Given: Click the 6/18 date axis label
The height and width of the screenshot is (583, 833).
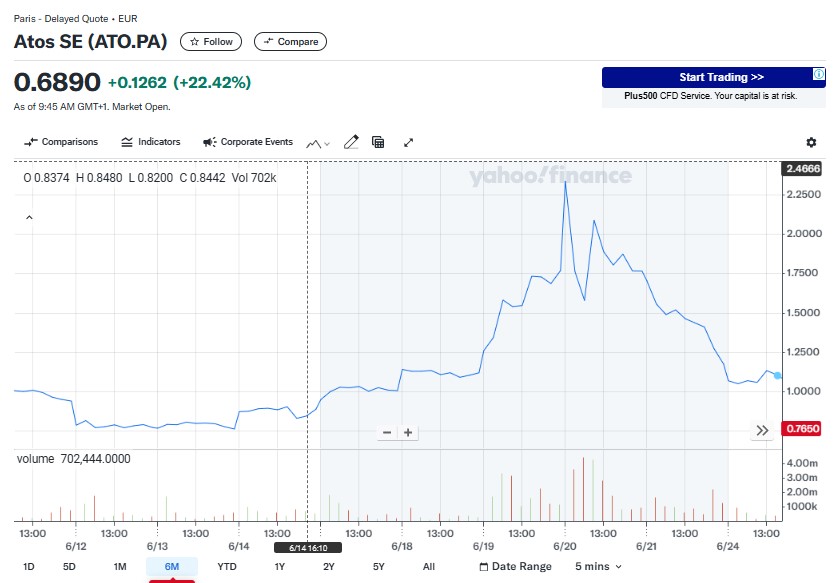Looking at the screenshot, I should [x=402, y=546].
